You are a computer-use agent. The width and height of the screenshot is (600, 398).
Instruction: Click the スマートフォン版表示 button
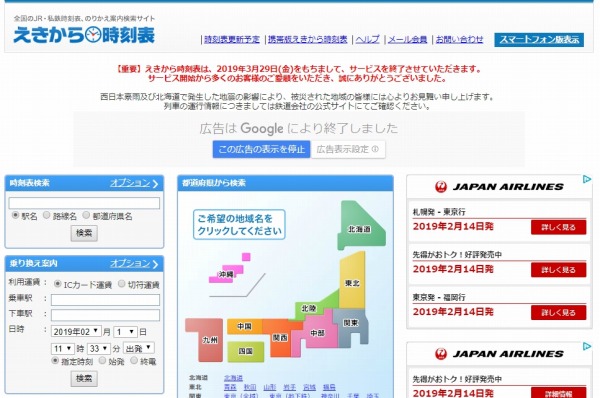coord(539,39)
